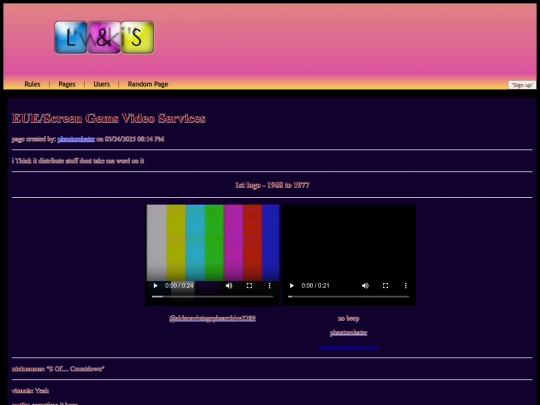
Task: Open more options on no beep video
Action: coord(406,285)
